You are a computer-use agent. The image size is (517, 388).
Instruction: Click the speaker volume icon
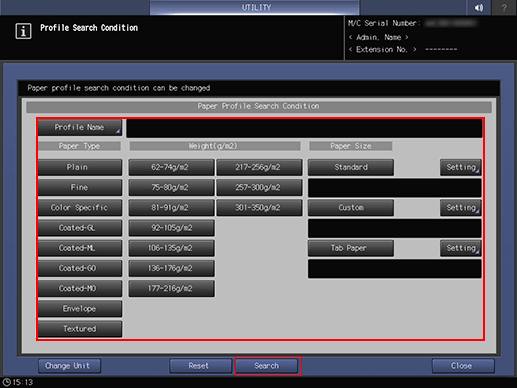(x=479, y=7)
